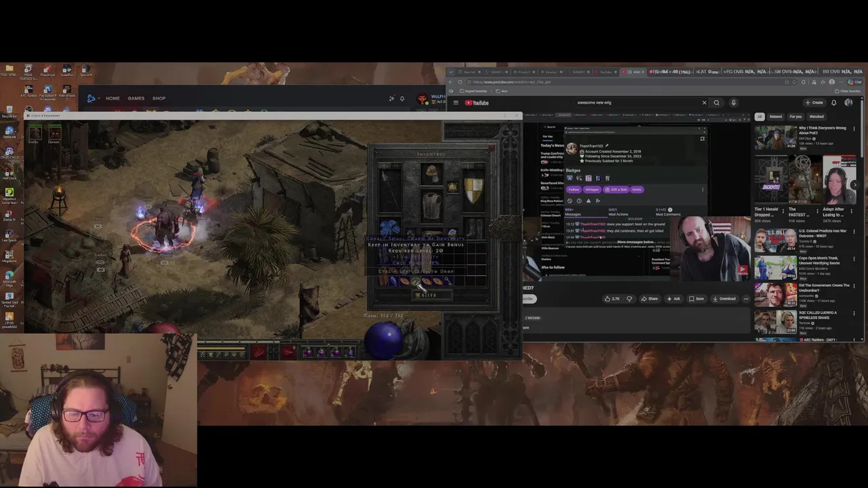
Task: Open 'Why I Think Everyone's Wrong' video thumbnail
Action: 774,138
